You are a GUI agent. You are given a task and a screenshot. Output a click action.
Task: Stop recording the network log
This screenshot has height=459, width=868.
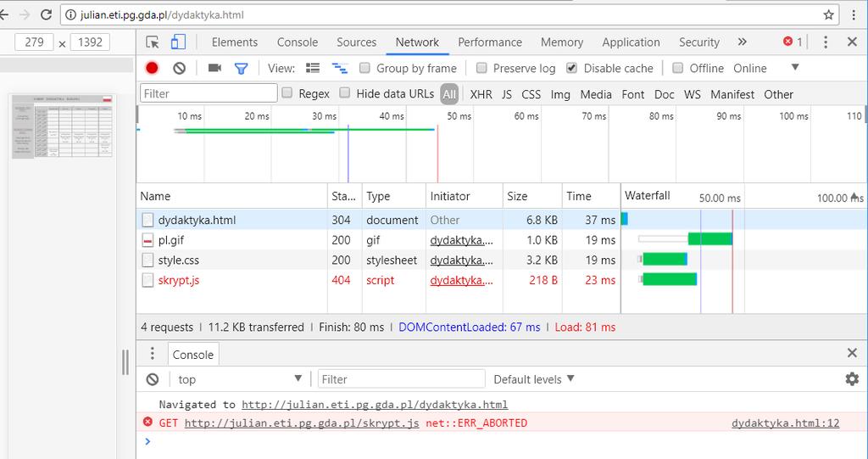pos(152,68)
